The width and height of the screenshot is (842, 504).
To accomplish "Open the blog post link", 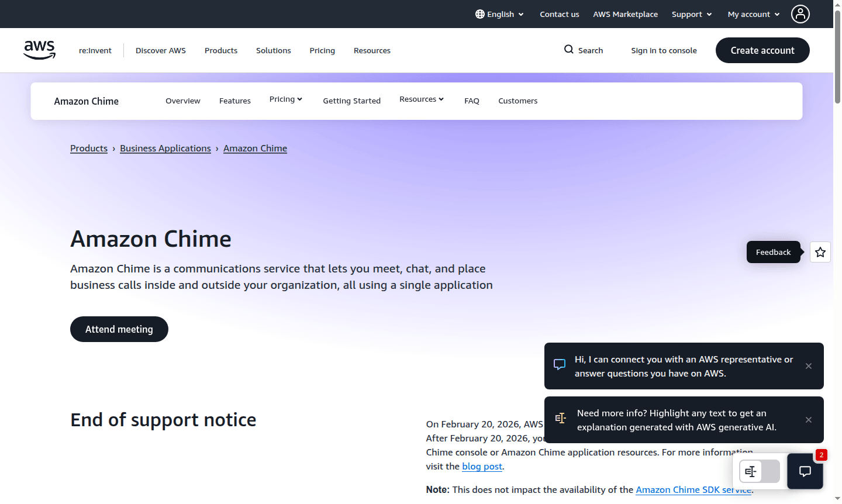I will coord(482,466).
